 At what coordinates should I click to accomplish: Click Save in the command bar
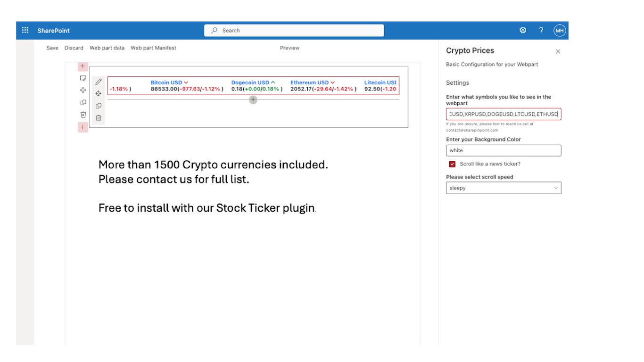[x=52, y=48]
